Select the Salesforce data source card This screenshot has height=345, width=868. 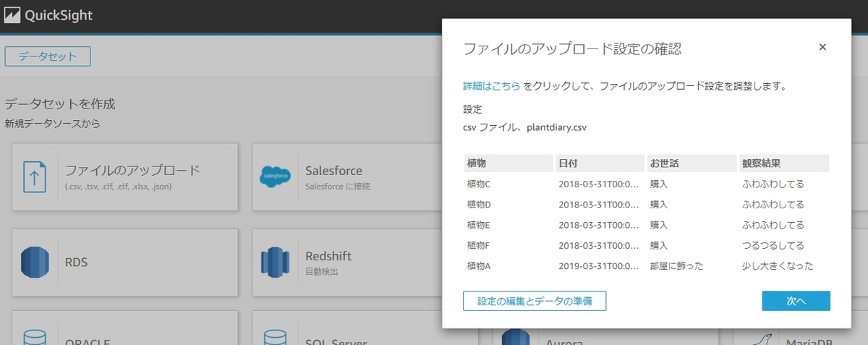[364, 176]
